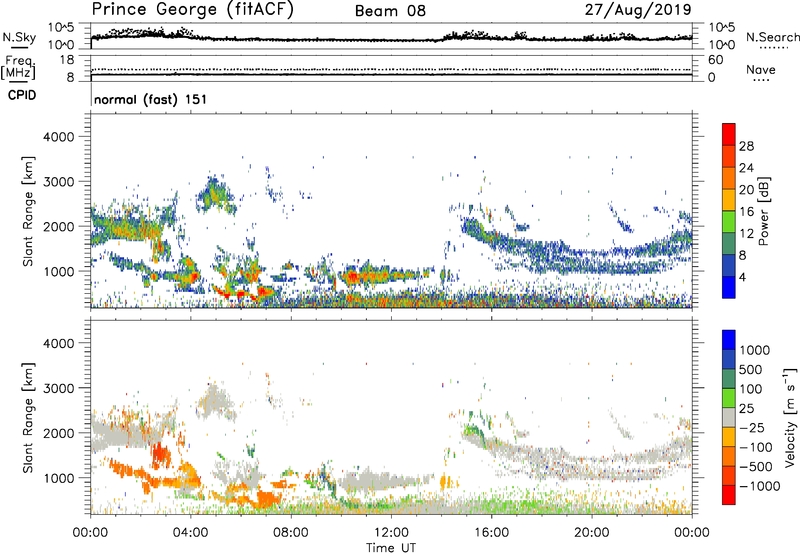This screenshot has height=554, width=800.
Task: Click the 'Time UT' axis label
Action: [x=391, y=548]
